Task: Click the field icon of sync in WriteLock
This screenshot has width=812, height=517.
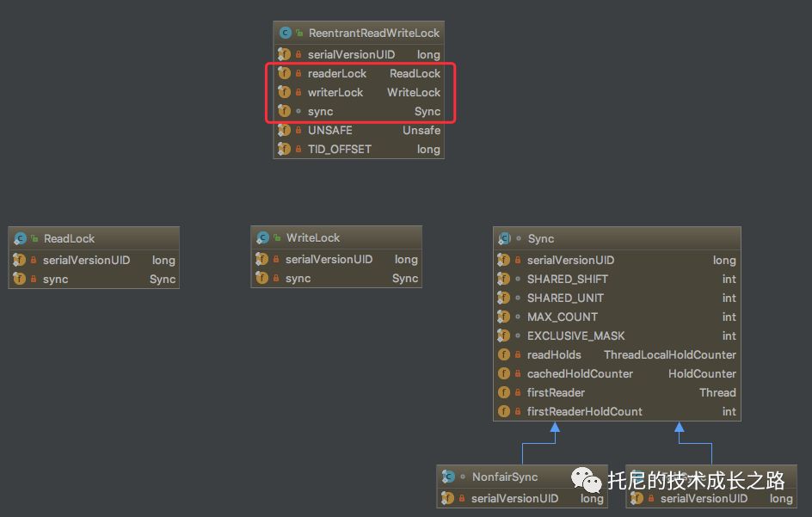Action: point(261,278)
